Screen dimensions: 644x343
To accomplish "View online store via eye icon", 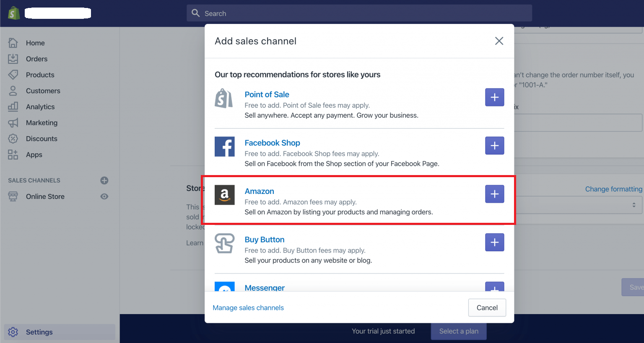I will point(104,196).
